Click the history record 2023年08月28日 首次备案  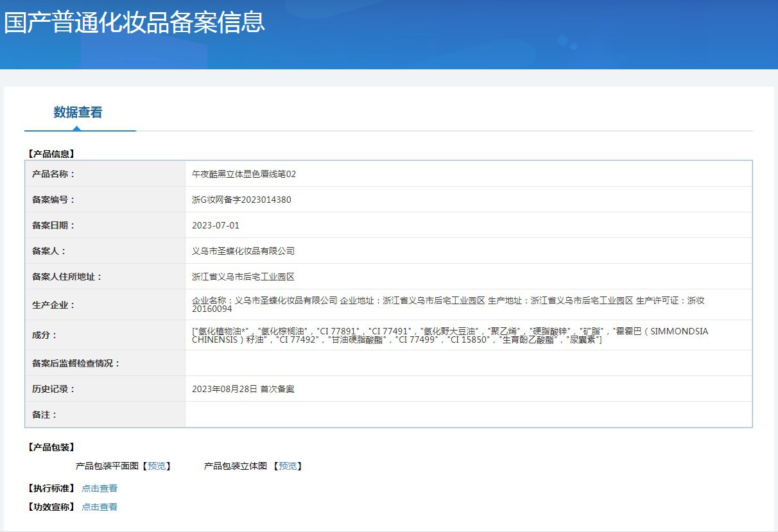coord(243,389)
